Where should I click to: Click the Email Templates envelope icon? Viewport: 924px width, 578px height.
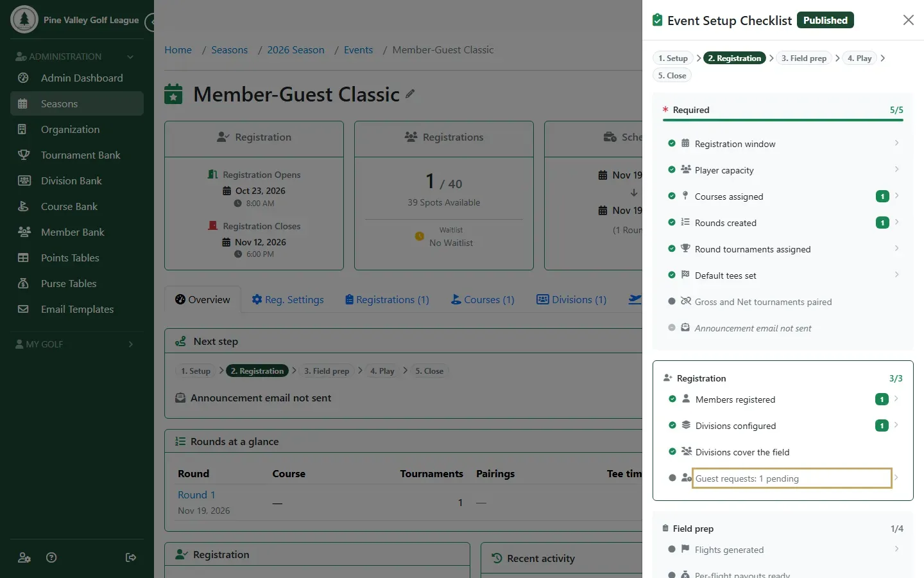point(23,309)
